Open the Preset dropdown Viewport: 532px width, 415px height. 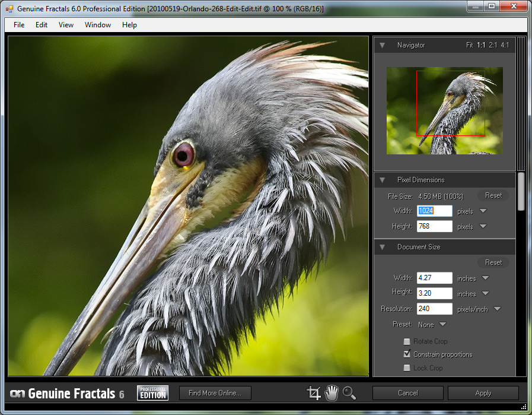442,325
